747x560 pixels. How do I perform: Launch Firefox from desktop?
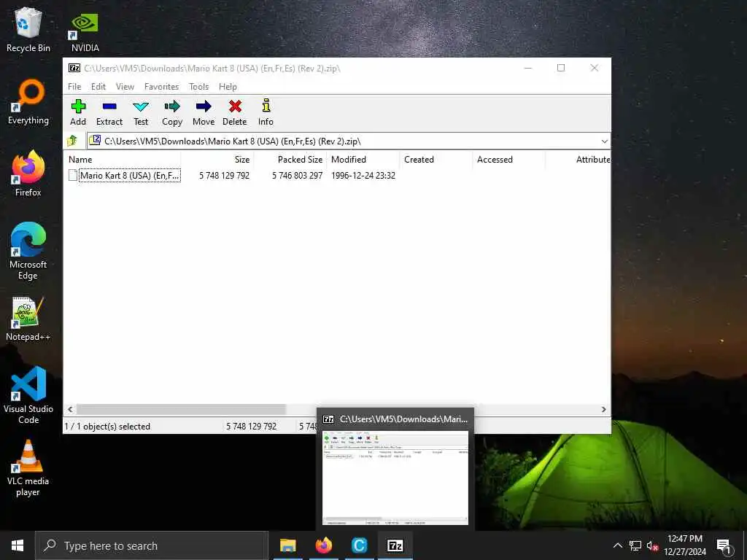click(28, 174)
